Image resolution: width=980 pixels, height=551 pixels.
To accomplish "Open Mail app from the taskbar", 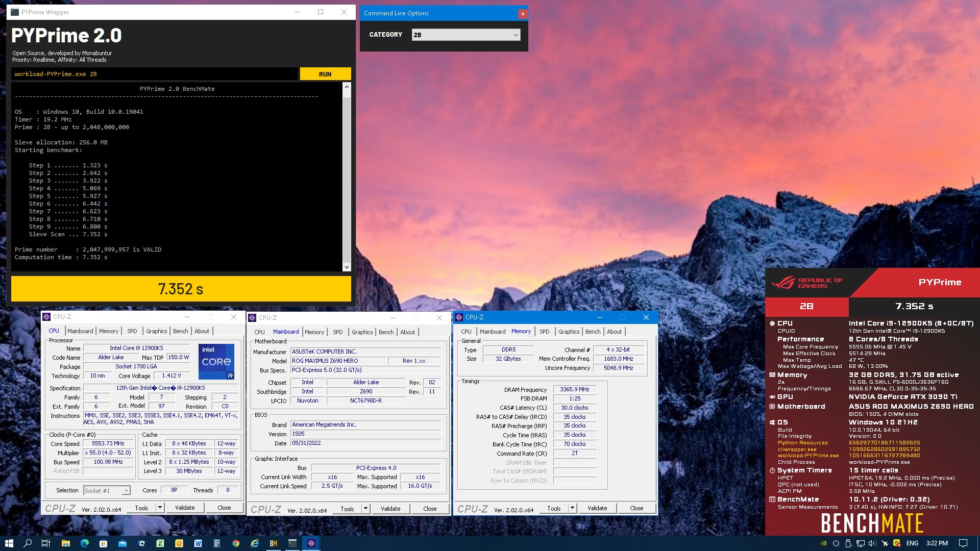I will (x=122, y=543).
